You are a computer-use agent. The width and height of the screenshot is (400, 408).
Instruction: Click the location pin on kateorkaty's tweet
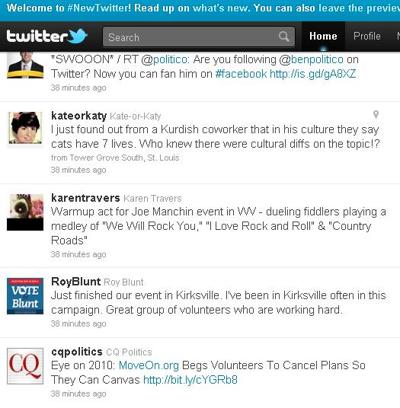376,115
